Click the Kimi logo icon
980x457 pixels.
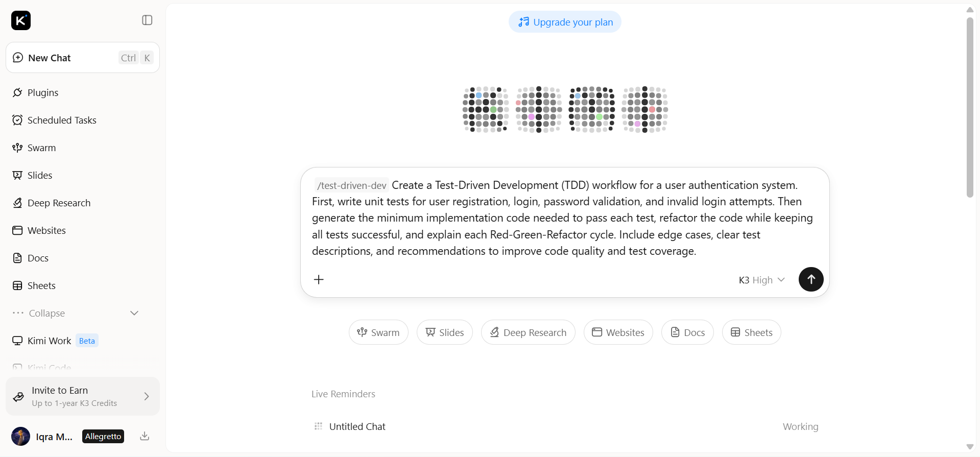pyautogui.click(x=21, y=20)
